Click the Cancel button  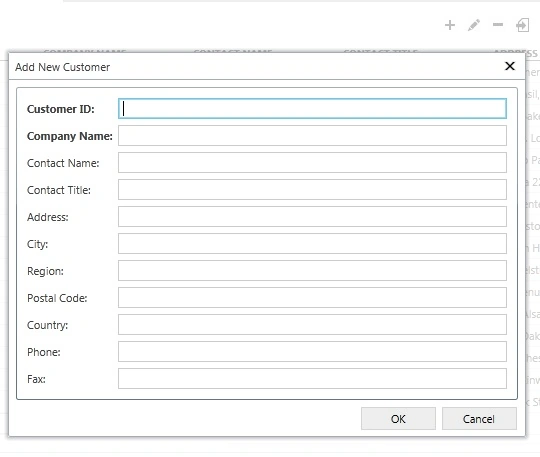click(x=479, y=419)
